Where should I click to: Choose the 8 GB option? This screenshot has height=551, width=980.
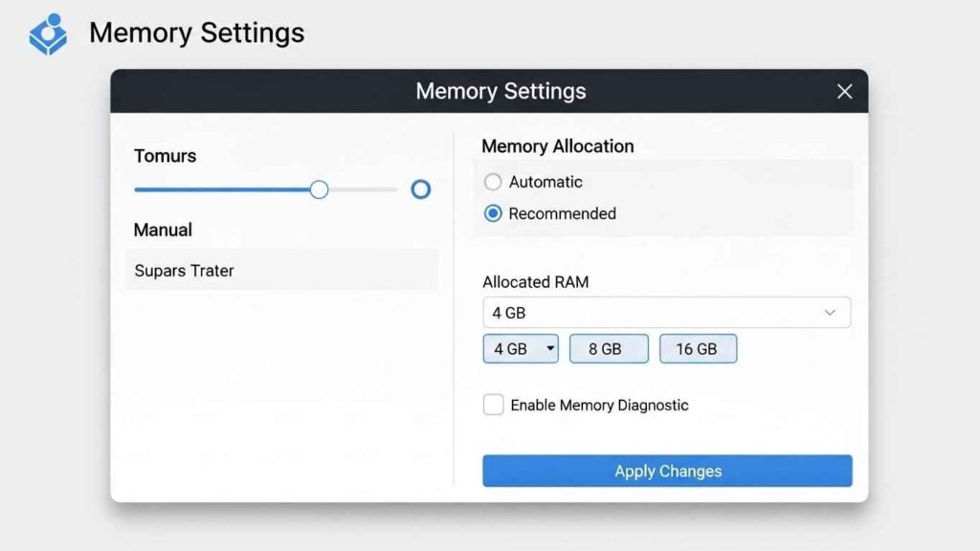pos(609,349)
